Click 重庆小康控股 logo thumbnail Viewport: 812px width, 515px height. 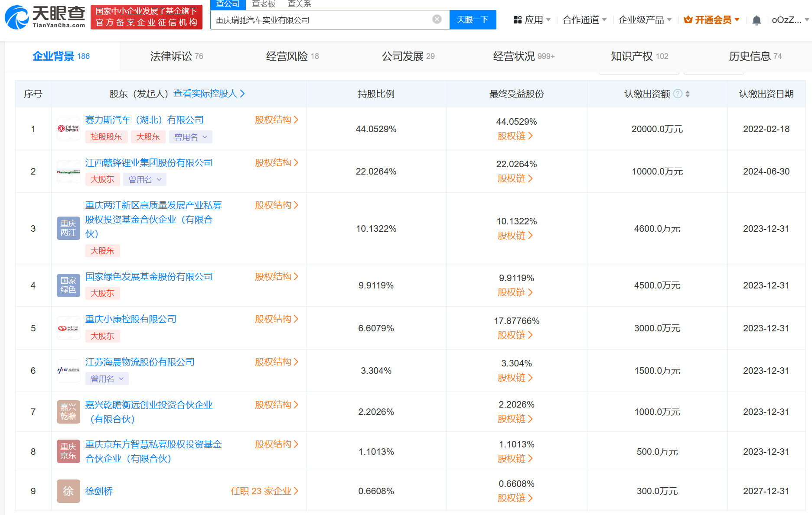(68, 328)
